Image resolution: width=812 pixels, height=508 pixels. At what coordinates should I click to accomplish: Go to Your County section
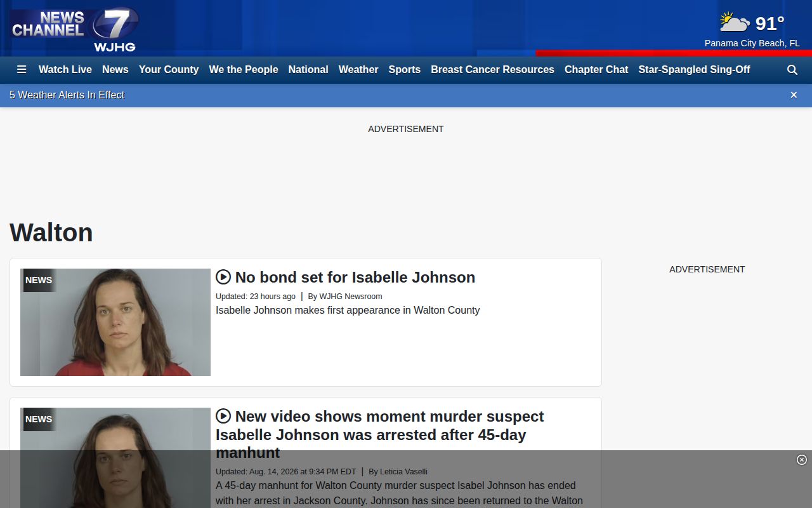pos(169,69)
